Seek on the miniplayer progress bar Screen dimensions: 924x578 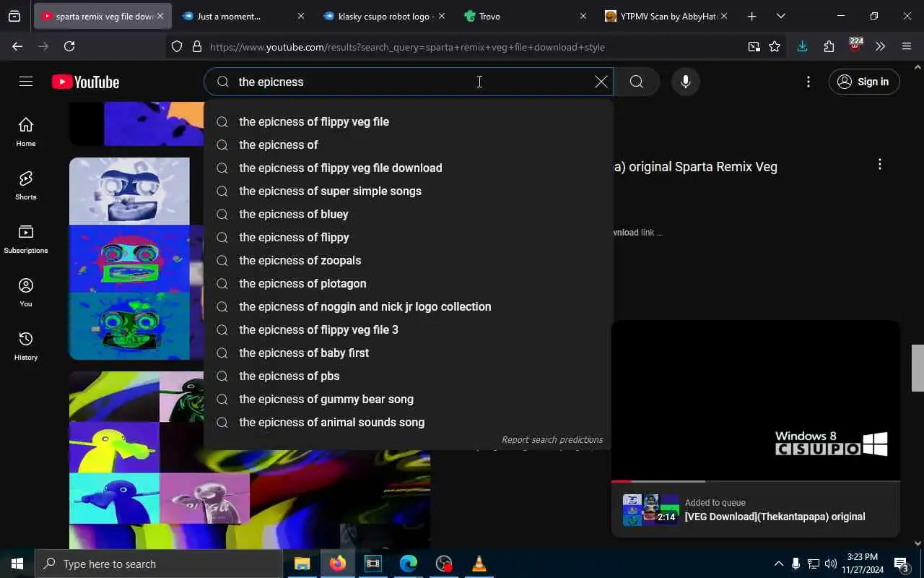click(755, 481)
